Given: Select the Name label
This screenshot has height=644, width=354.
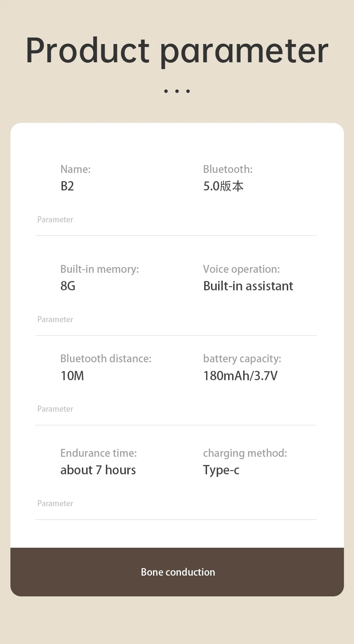Looking at the screenshot, I should 75,169.
